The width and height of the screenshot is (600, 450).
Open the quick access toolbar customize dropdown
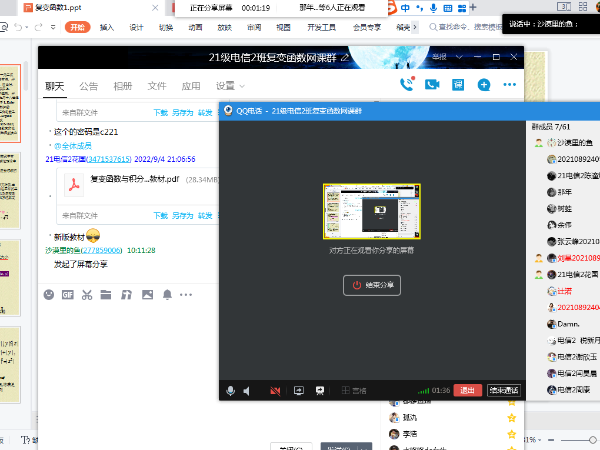[x=53, y=27]
